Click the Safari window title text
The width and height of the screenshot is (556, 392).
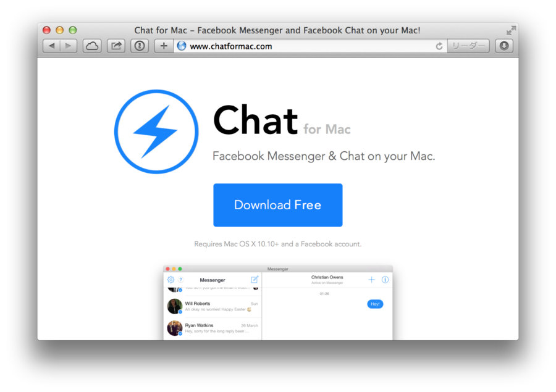(x=277, y=30)
